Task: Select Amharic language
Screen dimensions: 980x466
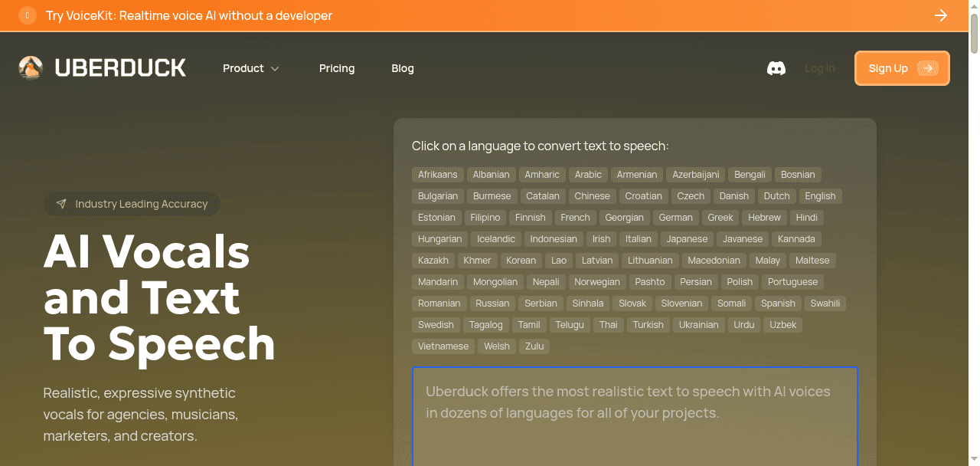Action: (x=542, y=175)
